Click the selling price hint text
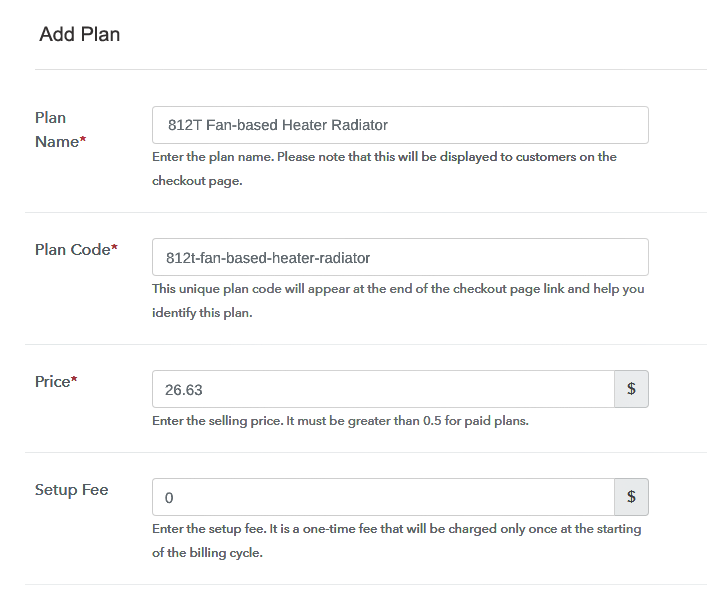The height and width of the screenshot is (596, 726). coord(340,421)
